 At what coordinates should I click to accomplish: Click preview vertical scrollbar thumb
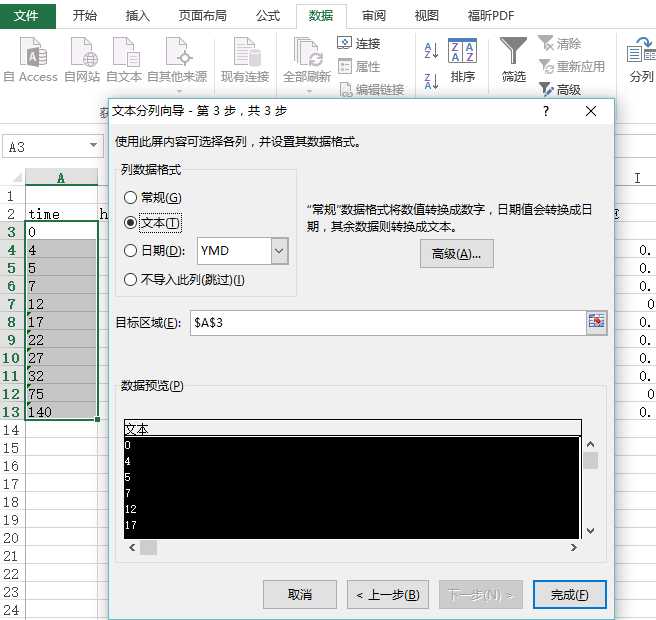[x=590, y=461]
